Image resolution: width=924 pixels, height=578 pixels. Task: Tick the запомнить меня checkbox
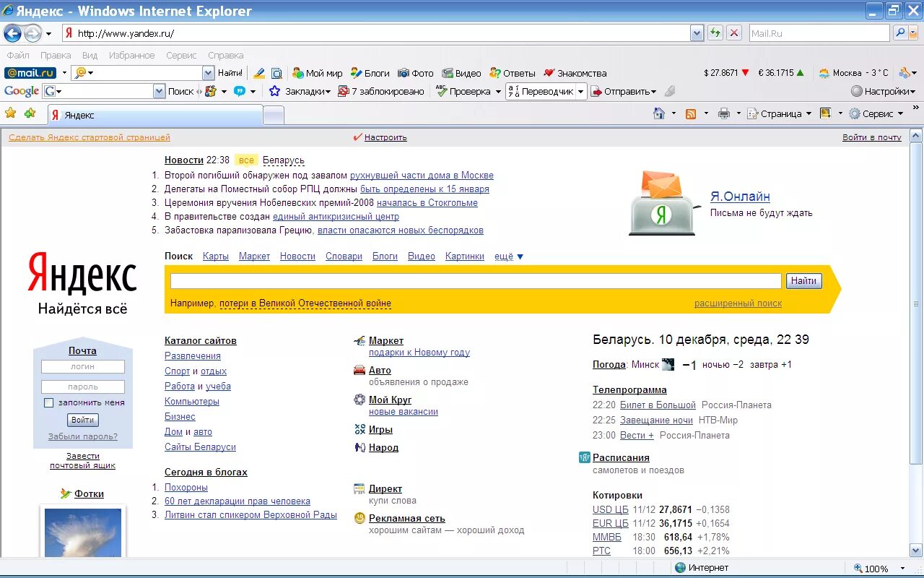(x=49, y=402)
